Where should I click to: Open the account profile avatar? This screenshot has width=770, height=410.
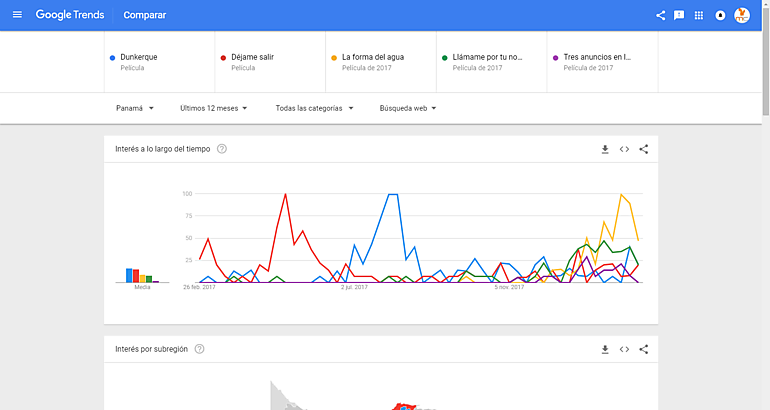point(742,15)
